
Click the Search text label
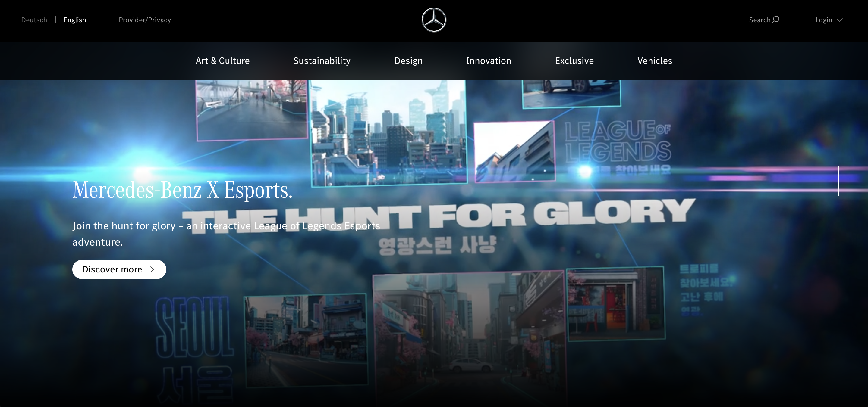tap(759, 20)
